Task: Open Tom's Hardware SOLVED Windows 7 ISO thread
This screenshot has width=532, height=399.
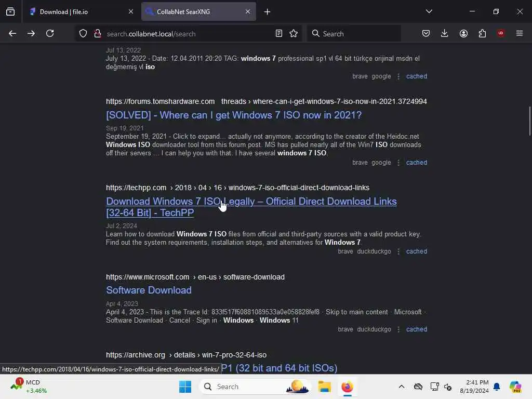Action: (x=234, y=115)
